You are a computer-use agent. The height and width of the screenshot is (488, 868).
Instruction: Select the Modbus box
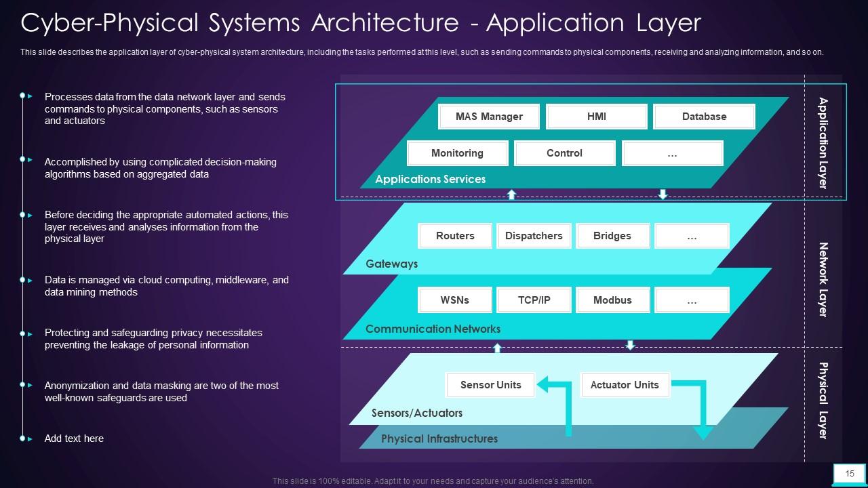[612, 300]
